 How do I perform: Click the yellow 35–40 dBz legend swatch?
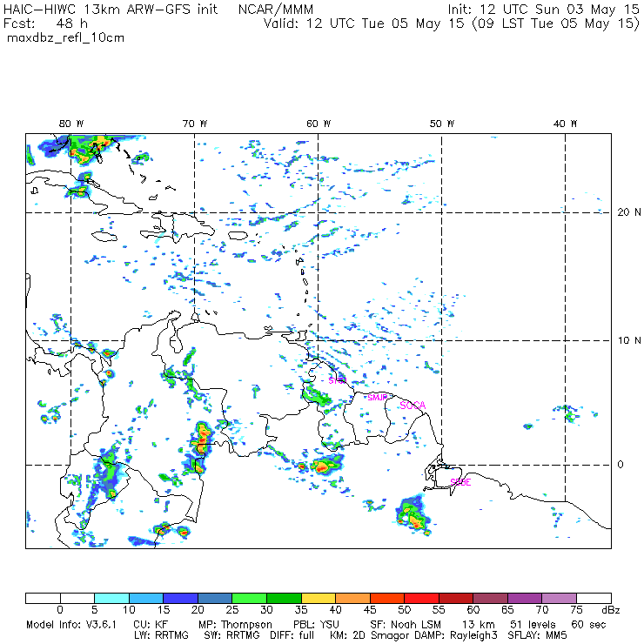click(x=319, y=598)
